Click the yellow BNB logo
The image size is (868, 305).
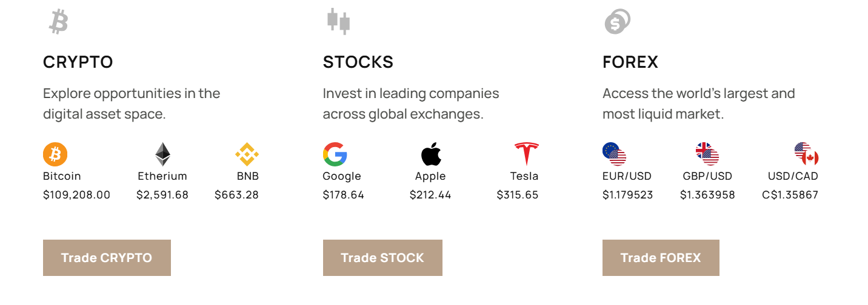[x=247, y=154]
